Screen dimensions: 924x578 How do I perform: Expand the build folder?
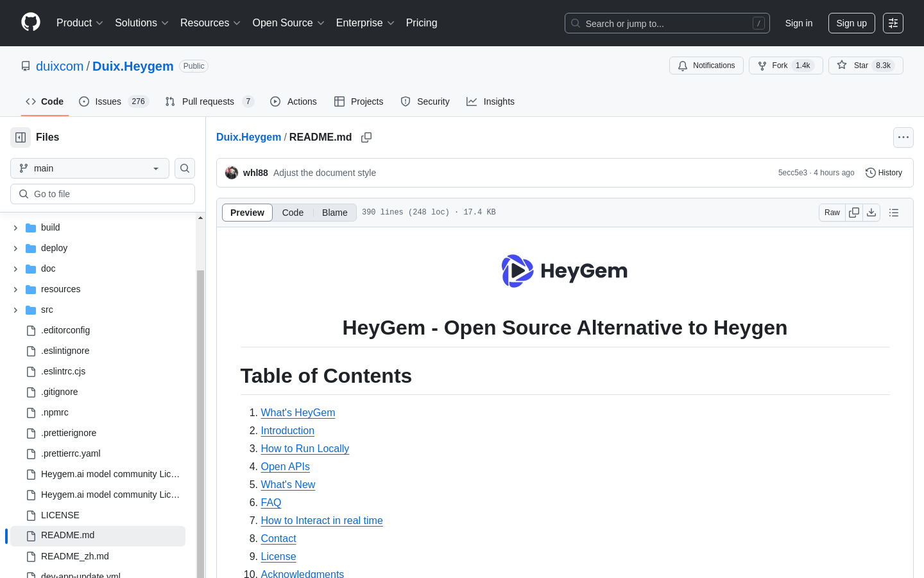coord(15,227)
